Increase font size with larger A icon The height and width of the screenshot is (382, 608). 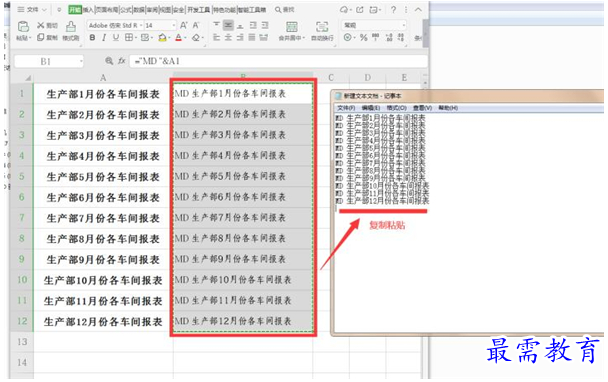pos(184,26)
